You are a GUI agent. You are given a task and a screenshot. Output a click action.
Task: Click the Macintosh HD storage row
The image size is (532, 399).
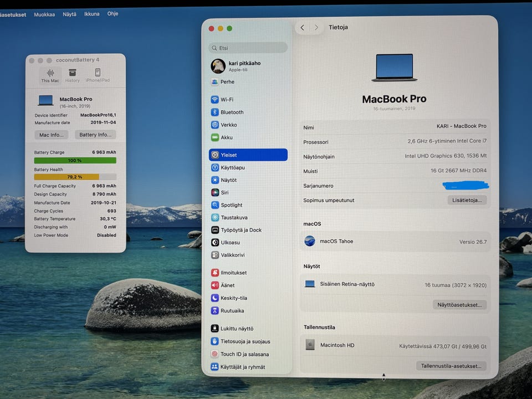395,345
